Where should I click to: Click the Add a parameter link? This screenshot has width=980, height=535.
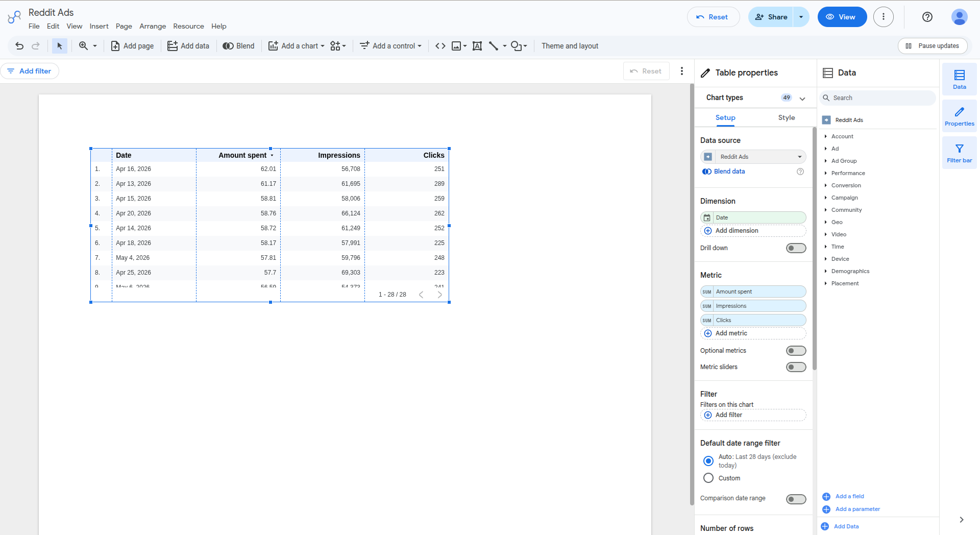coord(857,509)
